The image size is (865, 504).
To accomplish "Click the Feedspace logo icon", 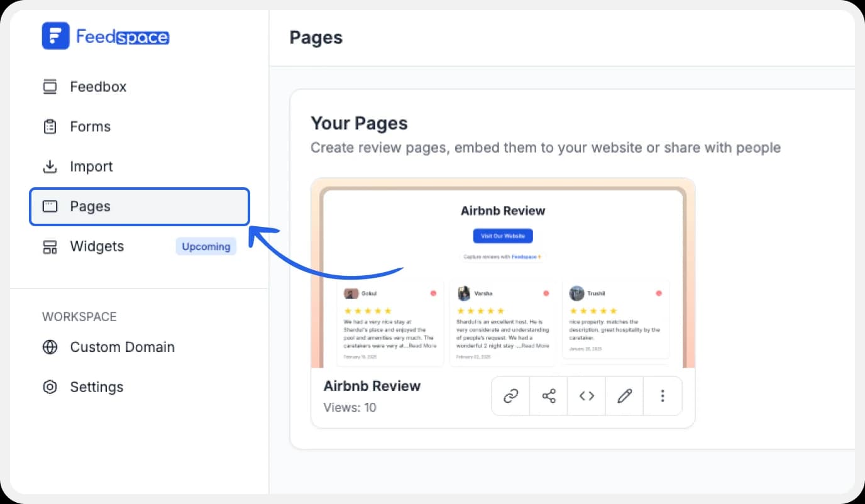I will 55,36.
